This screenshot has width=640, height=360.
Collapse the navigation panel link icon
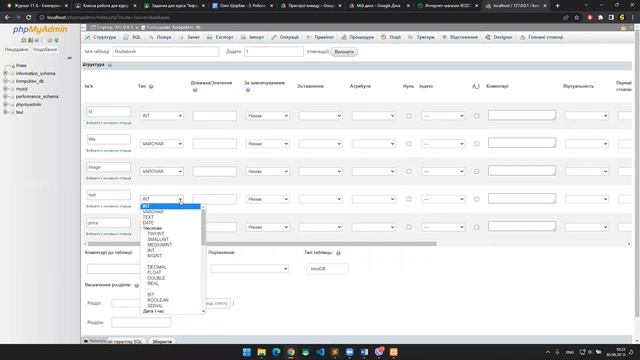69,58
